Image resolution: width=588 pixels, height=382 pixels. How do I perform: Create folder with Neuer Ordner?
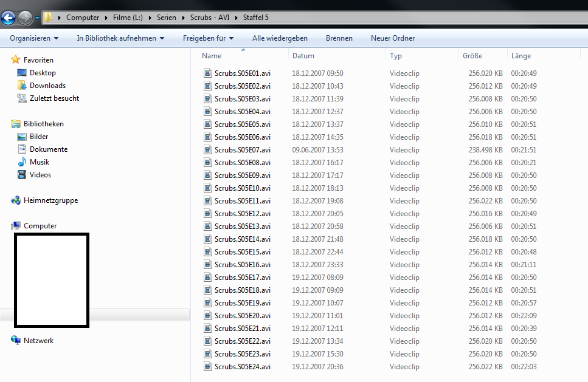pyautogui.click(x=393, y=38)
